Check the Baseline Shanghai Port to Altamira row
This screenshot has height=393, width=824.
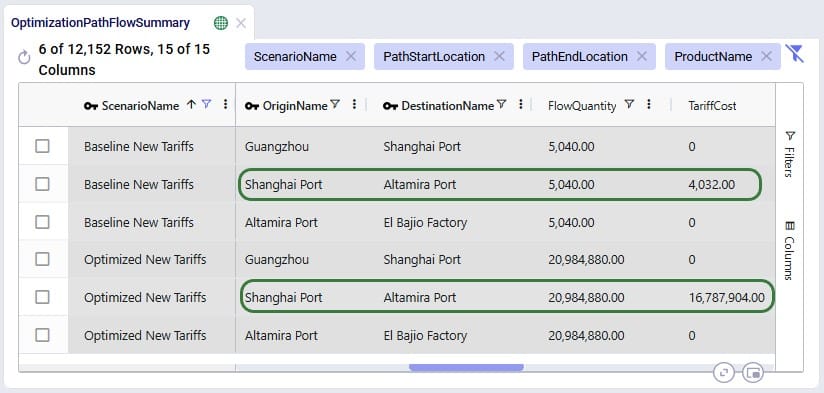point(43,184)
